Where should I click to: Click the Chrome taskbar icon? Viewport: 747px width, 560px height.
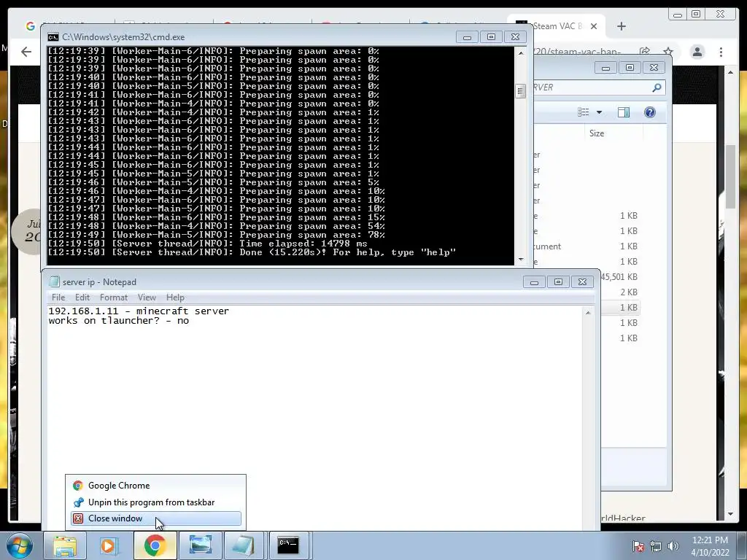(155, 545)
